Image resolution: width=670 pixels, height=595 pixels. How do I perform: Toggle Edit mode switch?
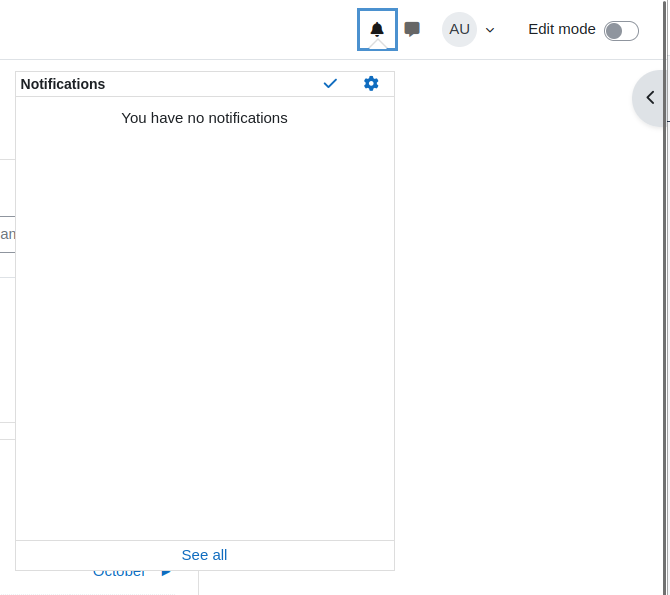pos(621,31)
